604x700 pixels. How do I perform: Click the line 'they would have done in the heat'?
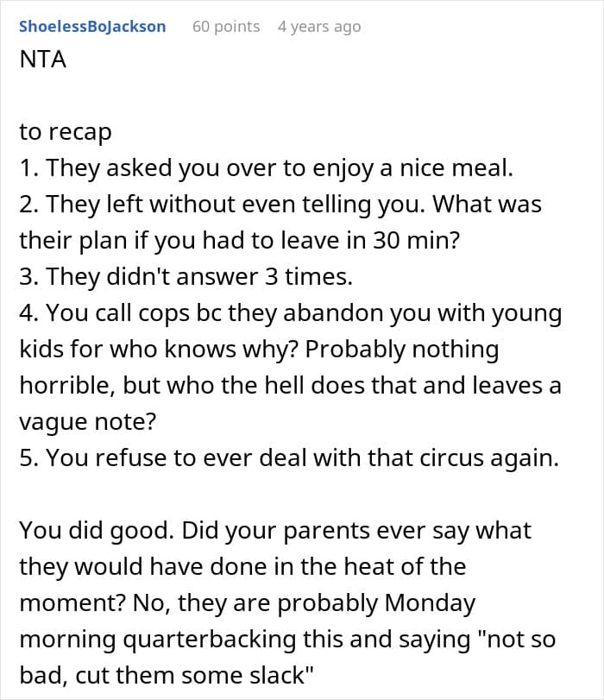[x=242, y=566]
